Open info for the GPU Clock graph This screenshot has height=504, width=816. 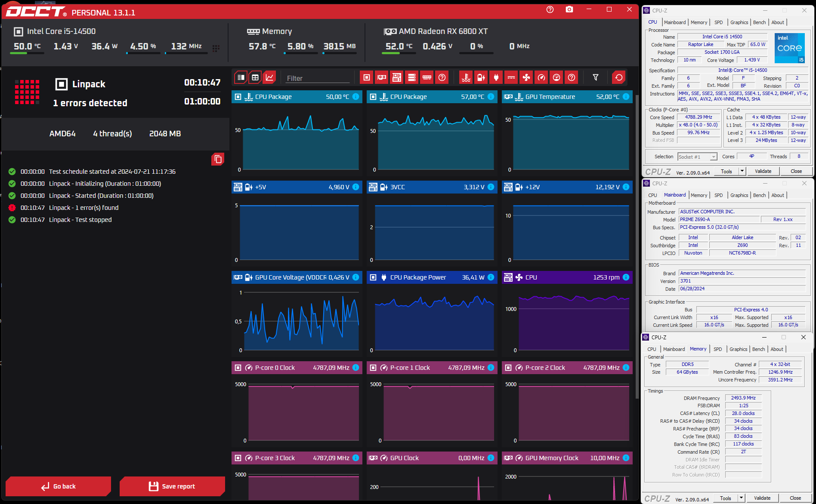tap(491, 458)
